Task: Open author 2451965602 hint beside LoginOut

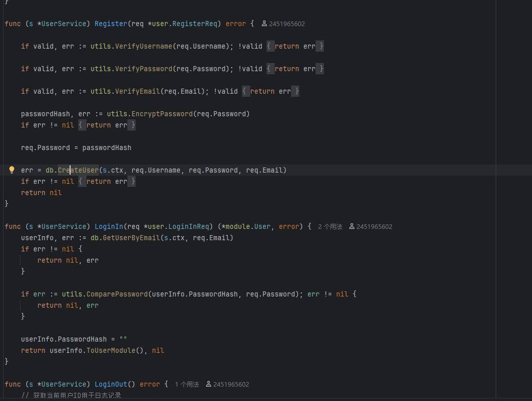Action: [227, 385]
